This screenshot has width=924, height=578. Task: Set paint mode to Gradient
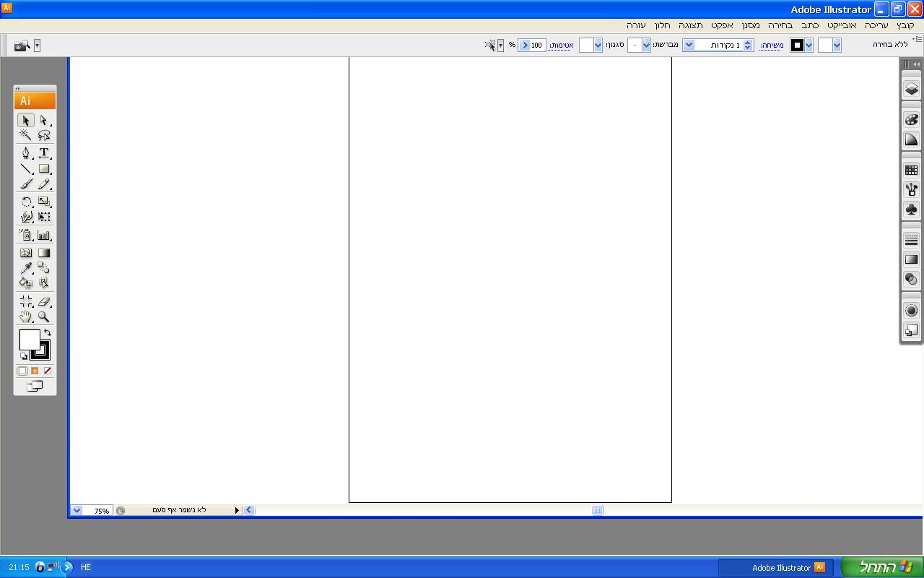pos(35,371)
